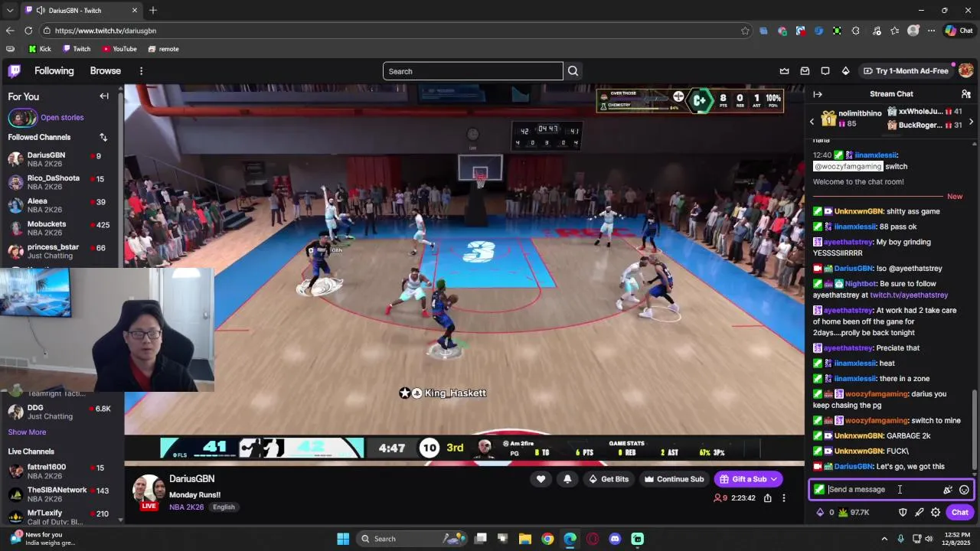The height and width of the screenshot is (551, 980).
Task: Switch to DariusGBN - Twitch browser tab
Action: coord(81,11)
